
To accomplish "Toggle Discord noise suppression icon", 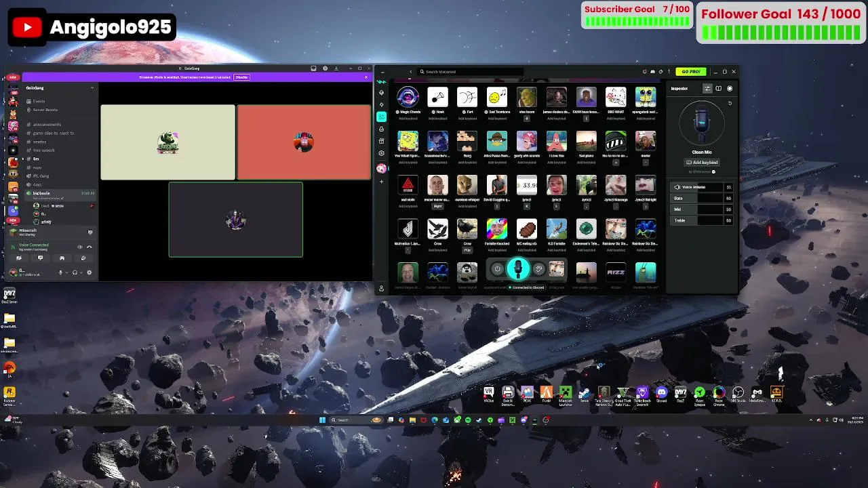I will click(x=79, y=247).
